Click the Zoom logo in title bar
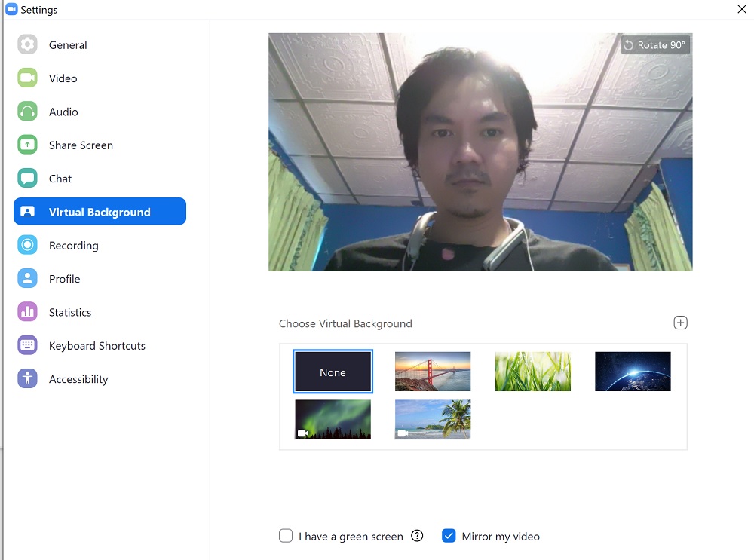The image size is (754, 560). 11,9
